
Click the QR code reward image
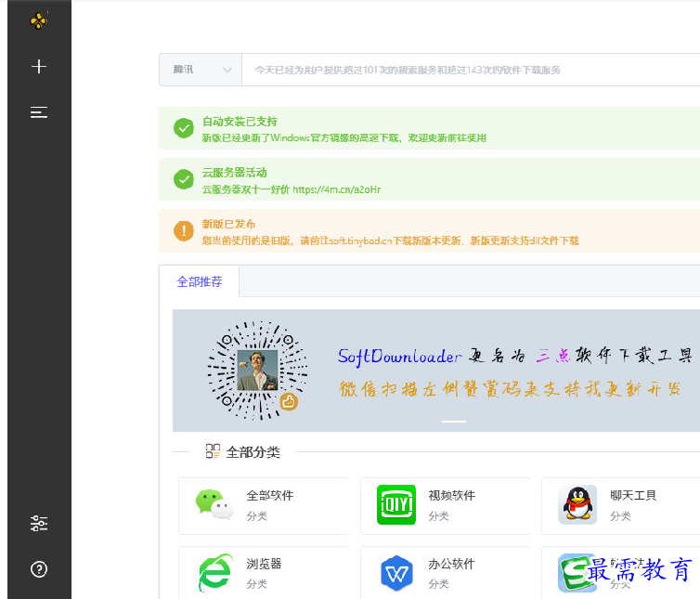tap(257, 371)
